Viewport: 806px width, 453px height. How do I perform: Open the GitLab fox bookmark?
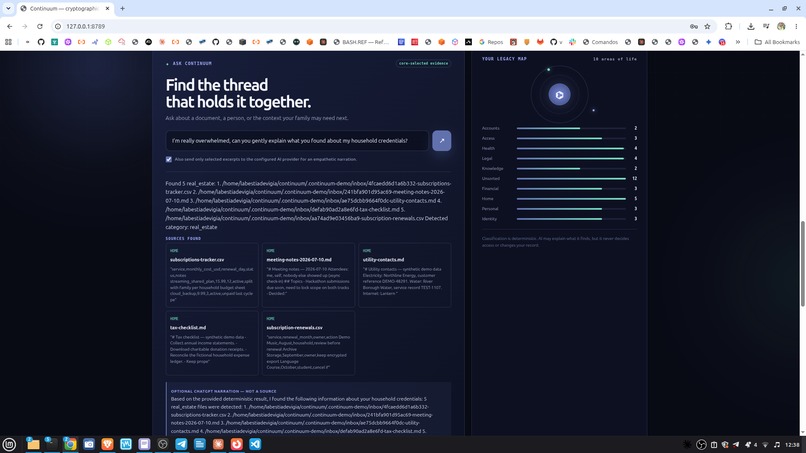[x=540, y=42]
